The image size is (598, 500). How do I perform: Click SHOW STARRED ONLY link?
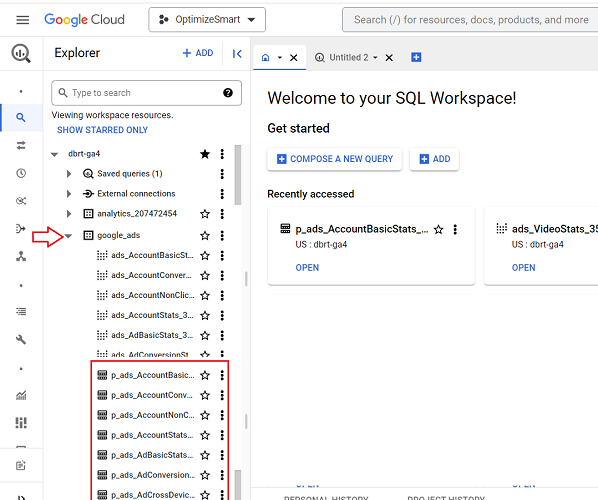(103, 130)
